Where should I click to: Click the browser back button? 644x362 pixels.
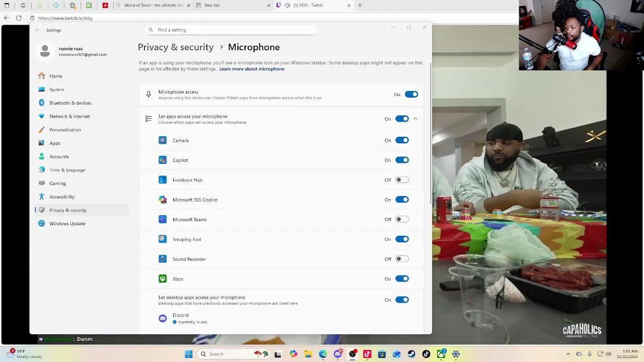point(6,18)
